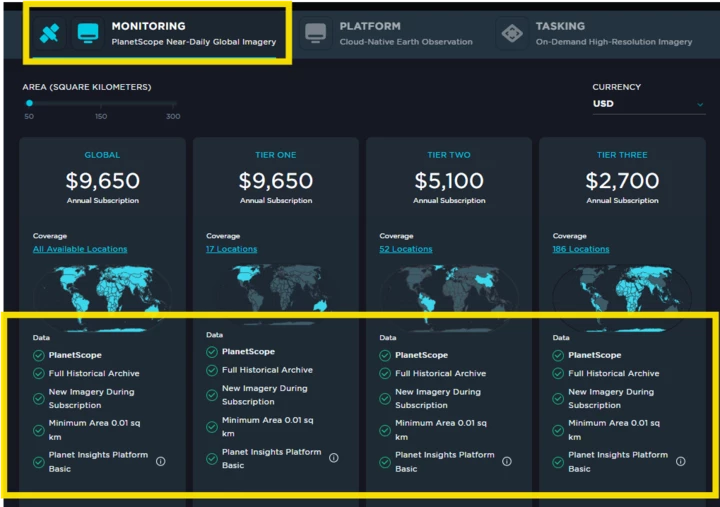Click the TIER ONE plan title
720x507 pixels.
pyautogui.click(x=276, y=155)
